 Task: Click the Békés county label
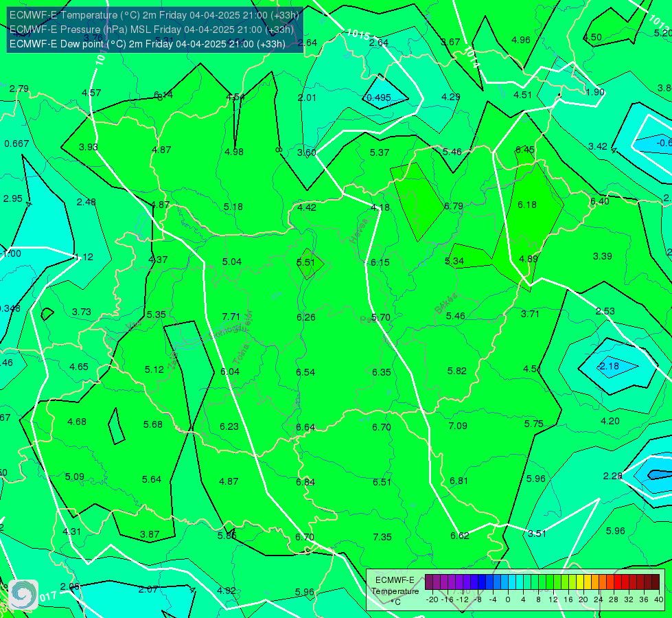tap(445, 304)
